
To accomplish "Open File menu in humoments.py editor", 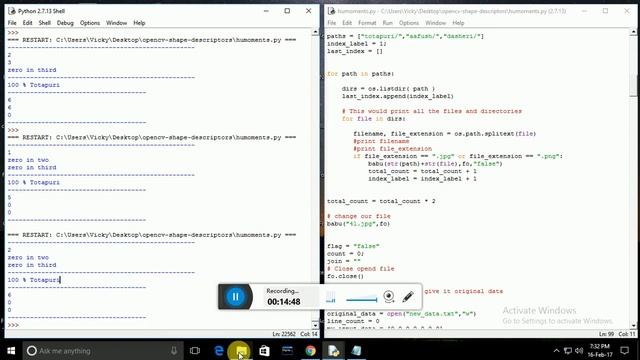I will coord(332,23).
